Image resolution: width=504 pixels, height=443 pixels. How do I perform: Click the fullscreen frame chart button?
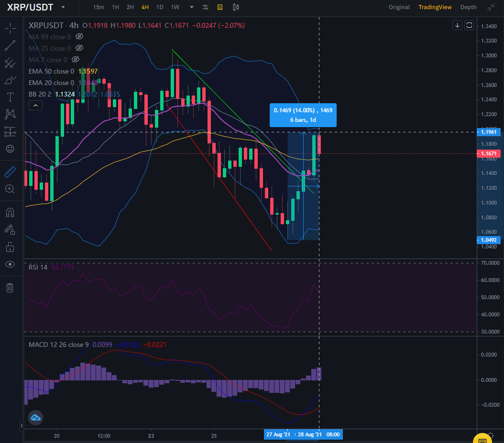(x=469, y=25)
